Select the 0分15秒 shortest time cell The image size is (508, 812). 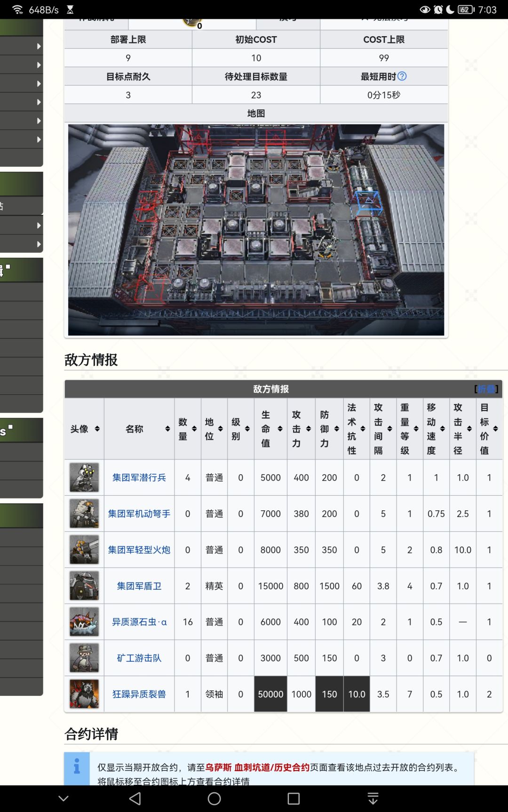pyautogui.click(x=384, y=95)
